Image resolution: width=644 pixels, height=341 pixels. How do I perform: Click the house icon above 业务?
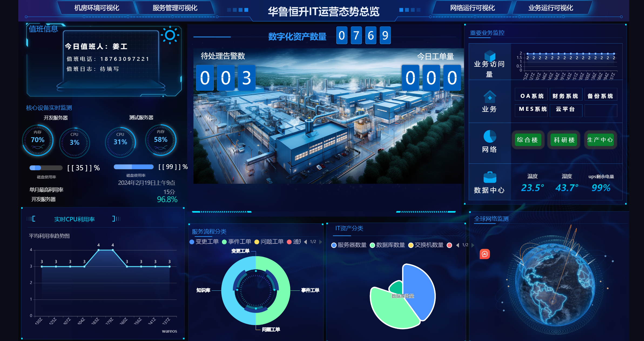(x=490, y=97)
